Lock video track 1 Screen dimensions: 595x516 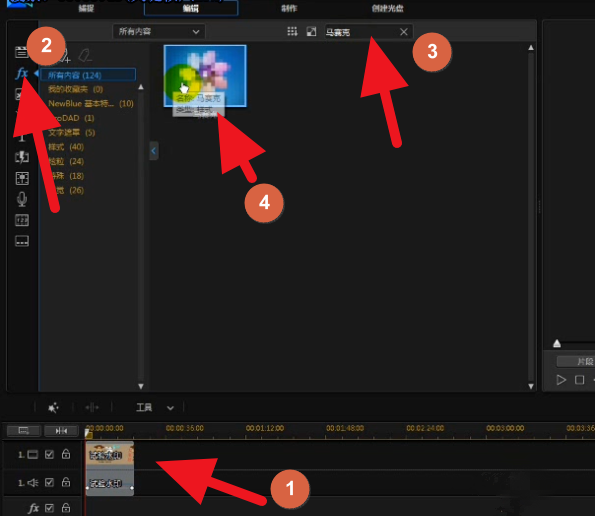[66, 454]
